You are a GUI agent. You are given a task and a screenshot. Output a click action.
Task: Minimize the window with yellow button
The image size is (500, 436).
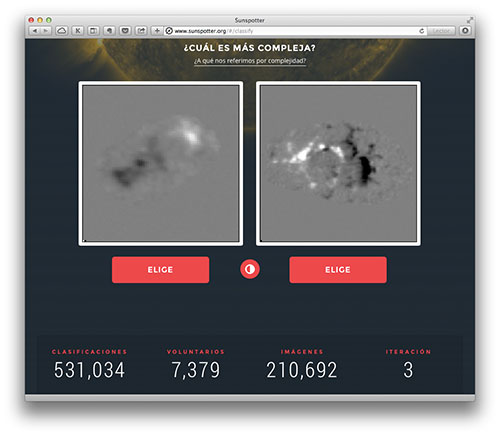(40, 20)
